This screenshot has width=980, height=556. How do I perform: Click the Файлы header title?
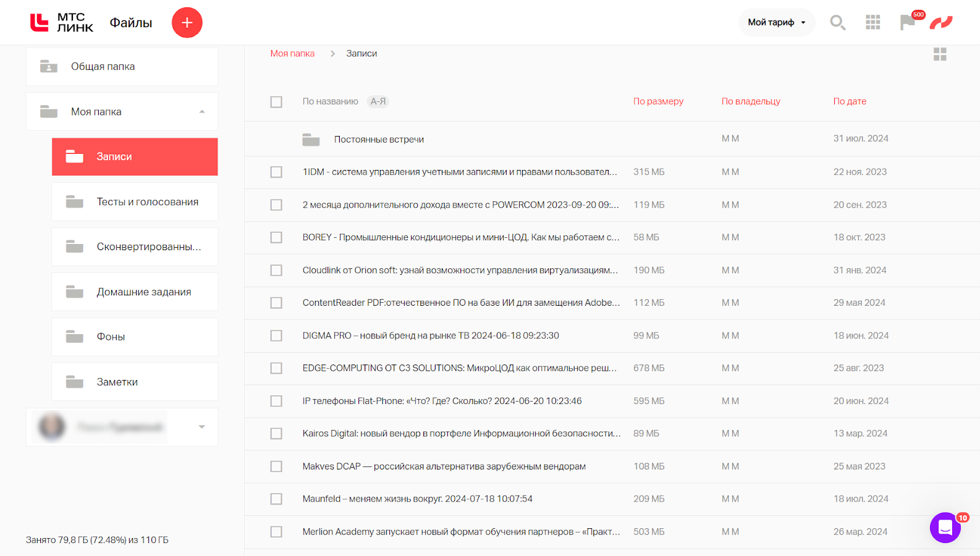coord(131,23)
